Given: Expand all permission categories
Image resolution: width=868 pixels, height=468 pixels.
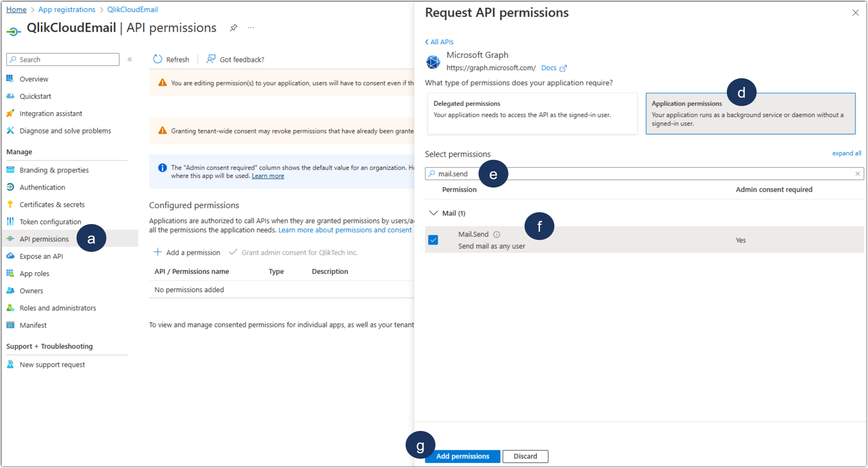Looking at the screenshot, I should point(846,153).
